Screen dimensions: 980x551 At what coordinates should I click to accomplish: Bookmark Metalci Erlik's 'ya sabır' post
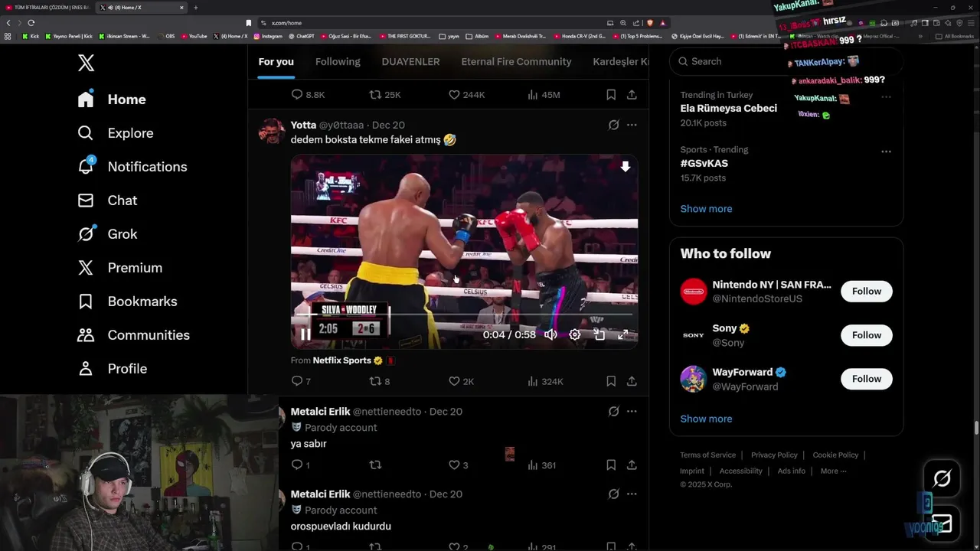tap(611, 465)
